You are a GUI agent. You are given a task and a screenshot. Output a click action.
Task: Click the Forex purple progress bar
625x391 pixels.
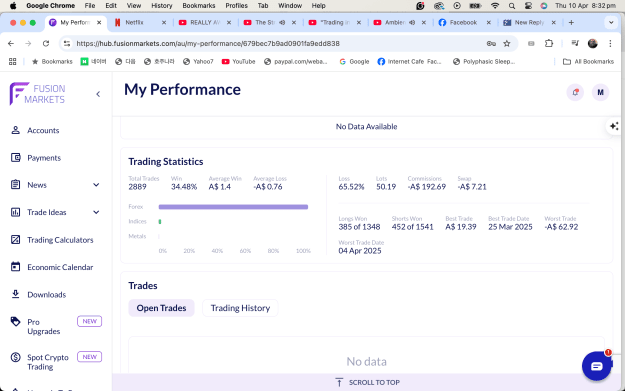[x=233, y=207]
